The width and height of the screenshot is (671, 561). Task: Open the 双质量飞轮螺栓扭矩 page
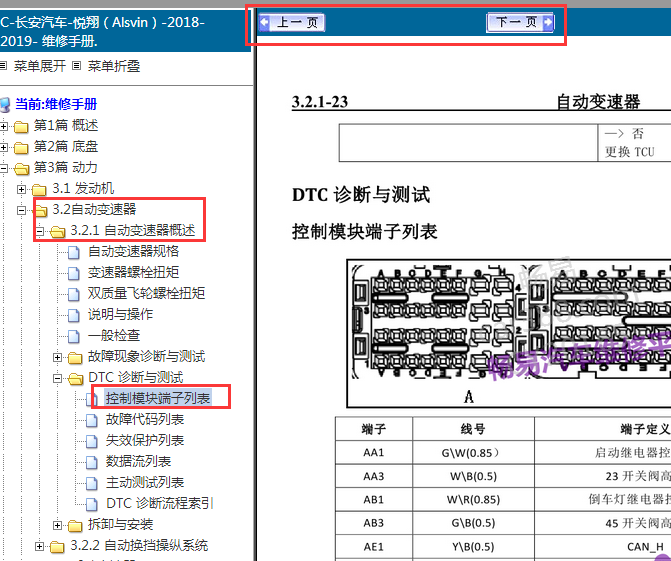(x=146, y=294)
